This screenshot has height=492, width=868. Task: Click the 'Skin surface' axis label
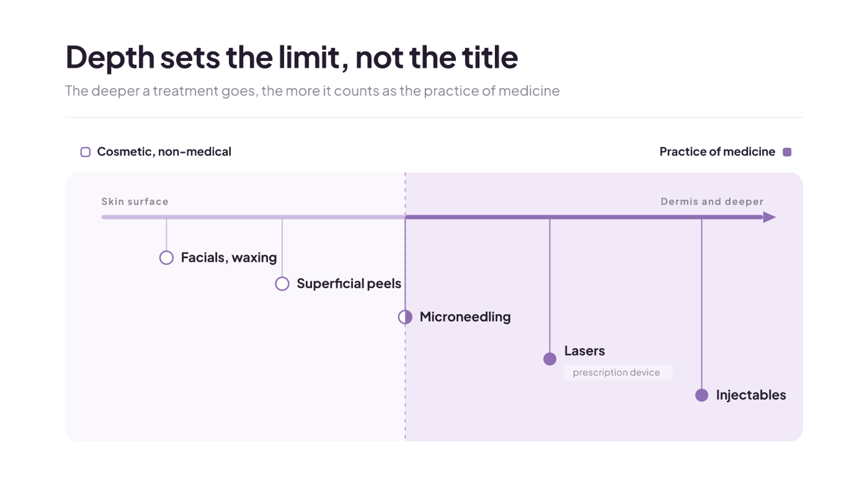pyautogui.click(x=135, y=202)
